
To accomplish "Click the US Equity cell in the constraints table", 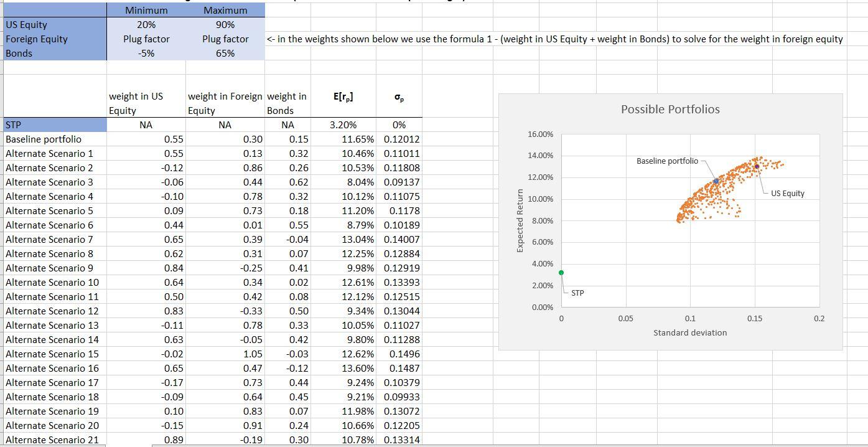I will click(x=55, y=24).
